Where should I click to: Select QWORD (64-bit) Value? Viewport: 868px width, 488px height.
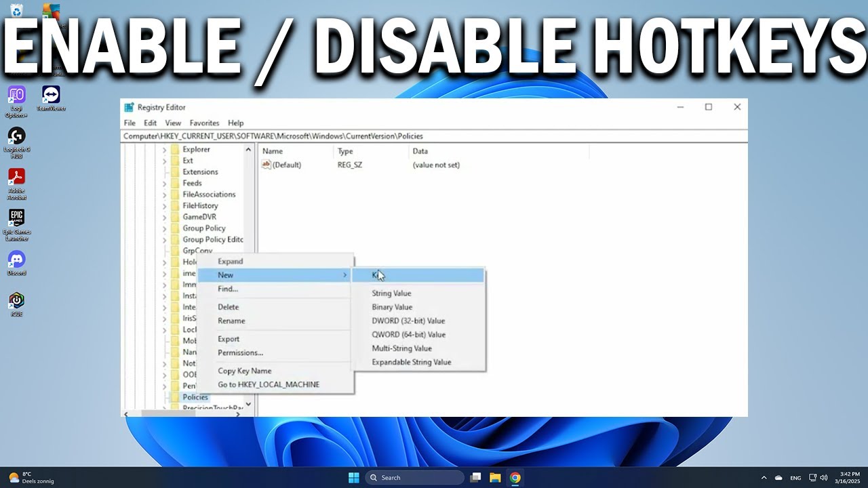[x=418, y=334]
